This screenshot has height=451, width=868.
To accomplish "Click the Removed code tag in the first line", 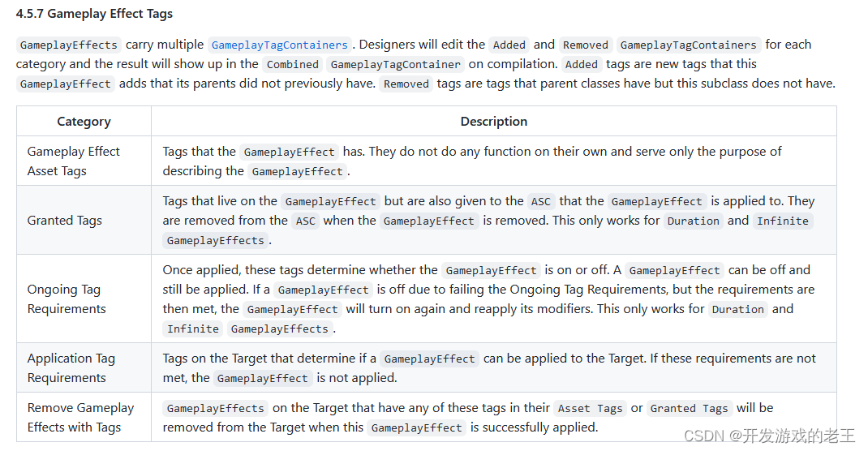I will [x=586, y=45].
